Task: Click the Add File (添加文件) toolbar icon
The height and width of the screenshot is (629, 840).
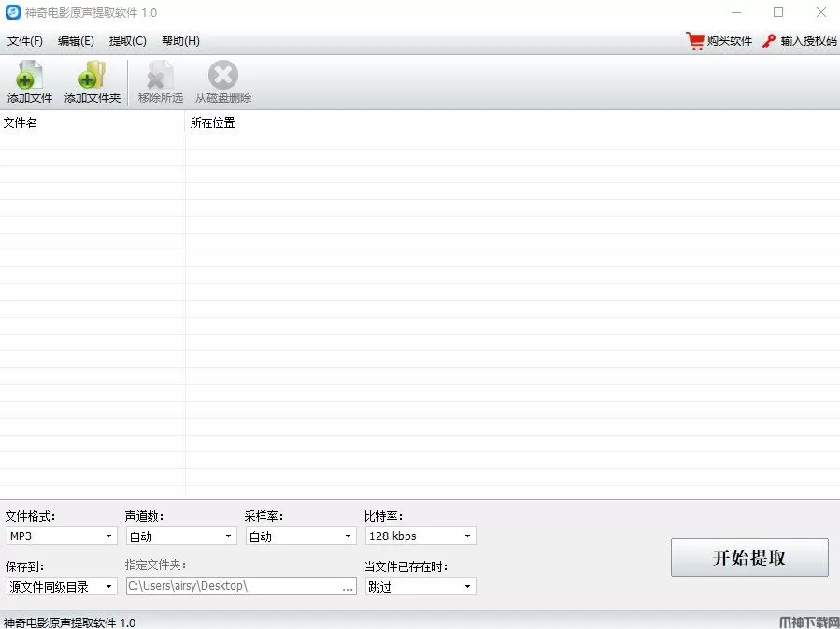Action: pos(30,77)
